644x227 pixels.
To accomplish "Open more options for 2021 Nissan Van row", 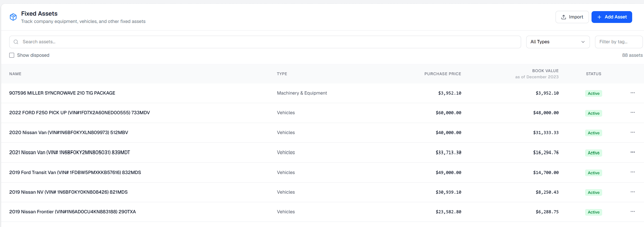I will [632, 152].
